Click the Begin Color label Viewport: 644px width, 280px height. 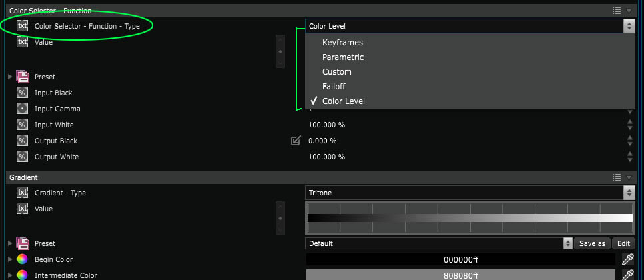(53, 259)
